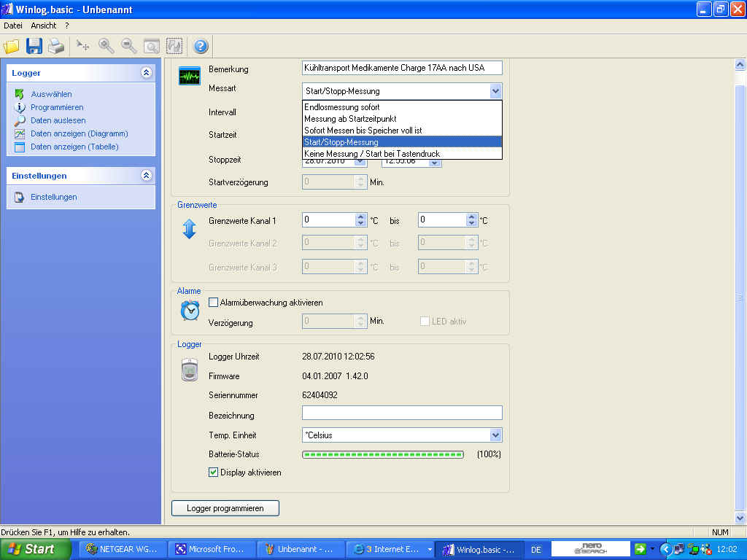The image size is (747, 560).
Task: Open the Programmieren link
Action: pyautogui.click(x=57, y=108)
